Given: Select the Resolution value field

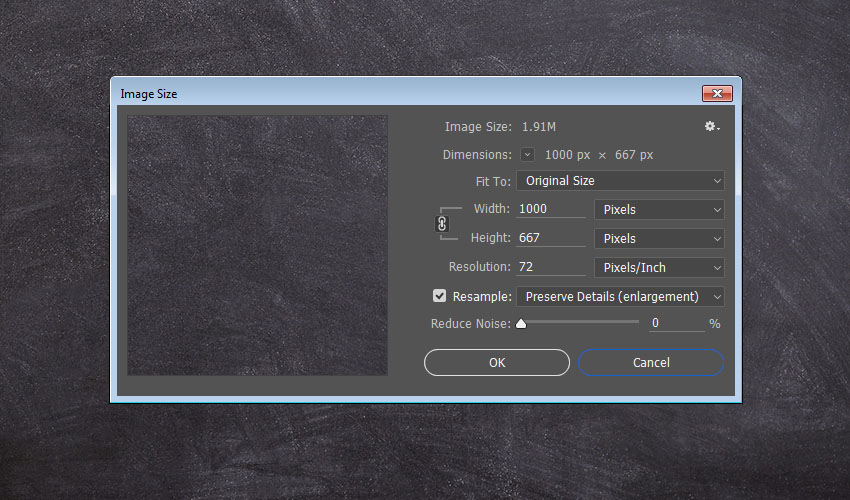Looking at the screenshot, I should [551, 268].
